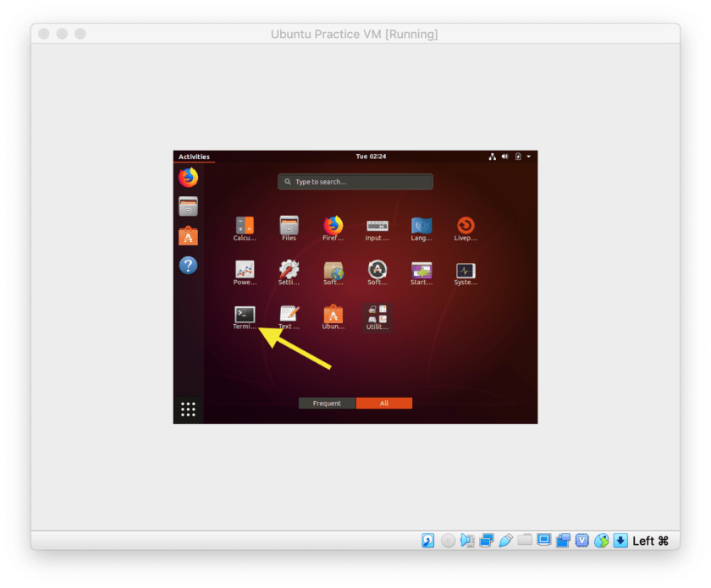This screenshot has height=588, width=711.
Task: Click the battery/power icon in Ubuntu top bar
Action: click(x=518, y=157)
